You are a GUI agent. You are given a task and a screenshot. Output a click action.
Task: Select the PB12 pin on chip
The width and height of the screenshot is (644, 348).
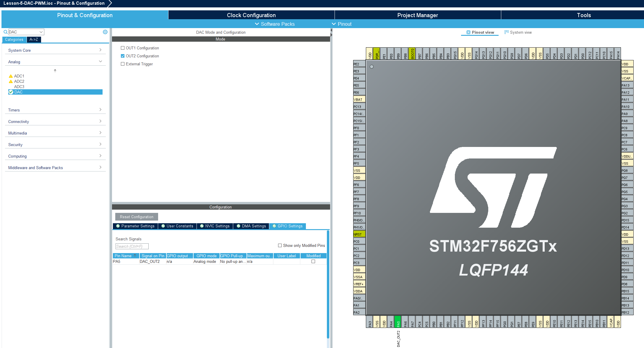(x=627, y=312)
